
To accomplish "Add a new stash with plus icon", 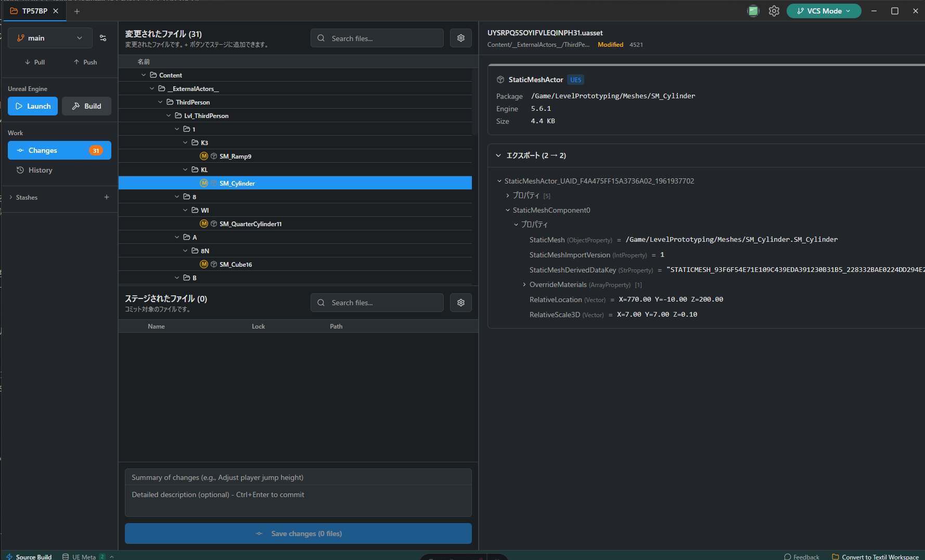I will pyautogui.click(x=107, y=198).
